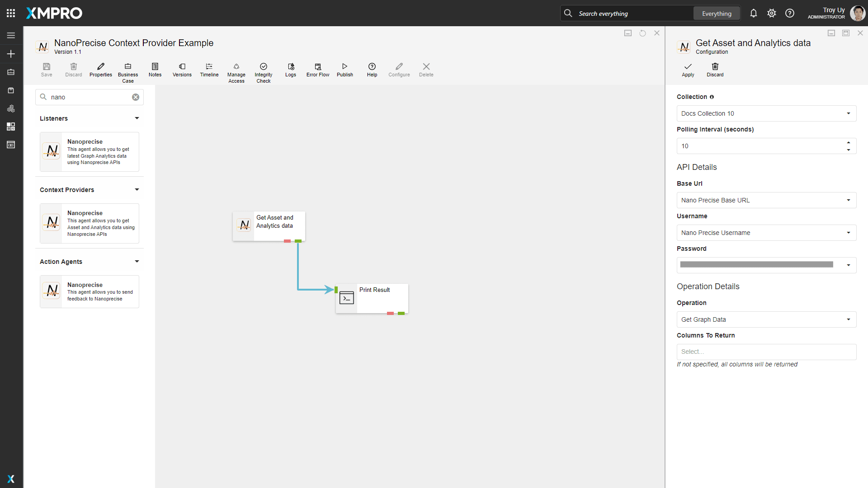
Task: Open the Error Flow view
Action: point(317,66)
